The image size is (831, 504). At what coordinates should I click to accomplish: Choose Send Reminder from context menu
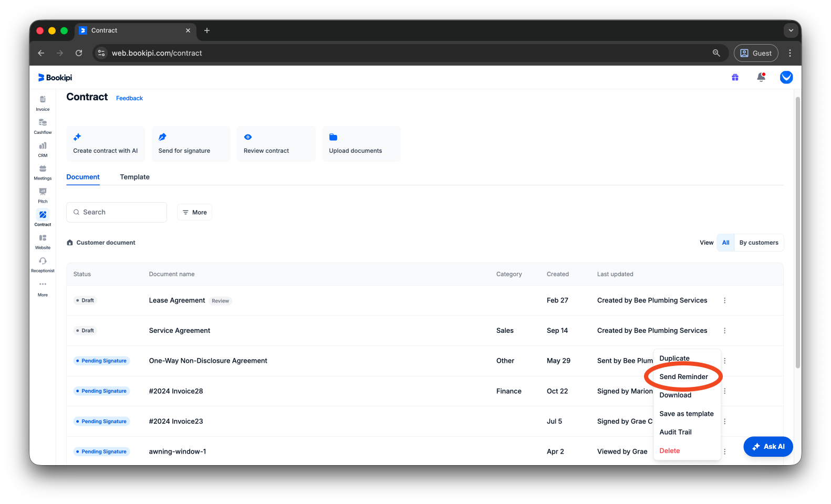pos(683,376)
